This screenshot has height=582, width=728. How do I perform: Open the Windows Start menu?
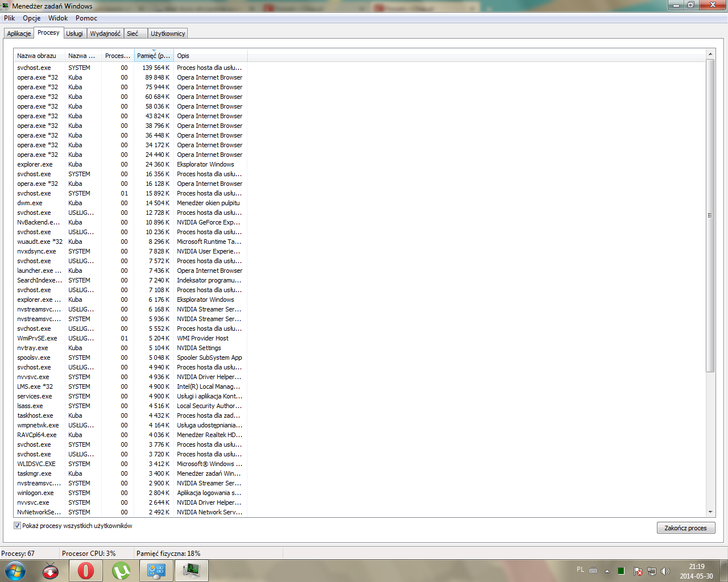(15, 571)
